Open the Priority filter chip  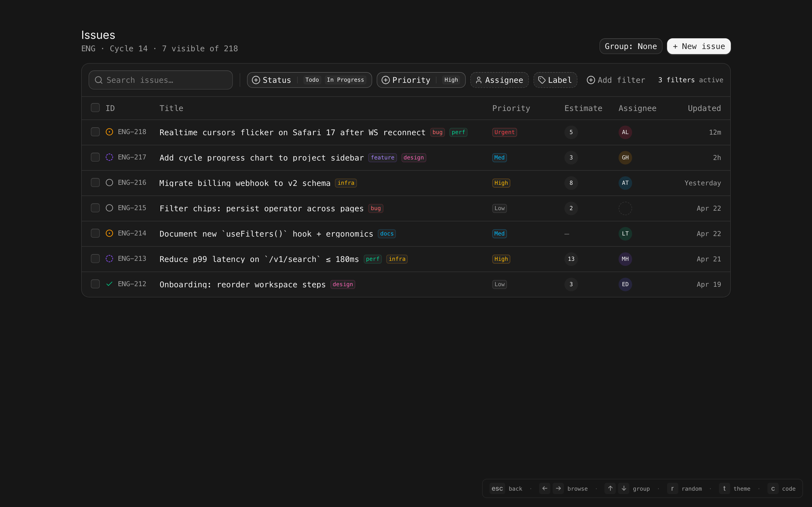(x=411, y=80)
